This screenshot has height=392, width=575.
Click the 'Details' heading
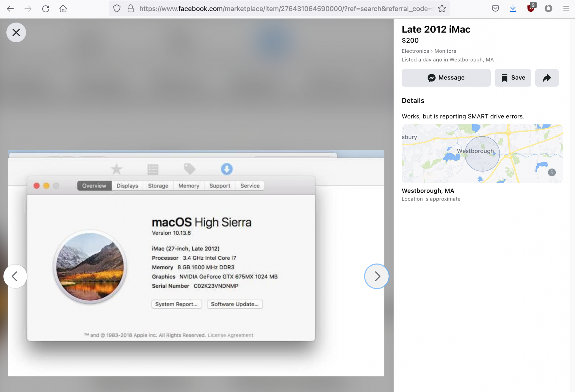pyautogui.click(x=413, y=101)
